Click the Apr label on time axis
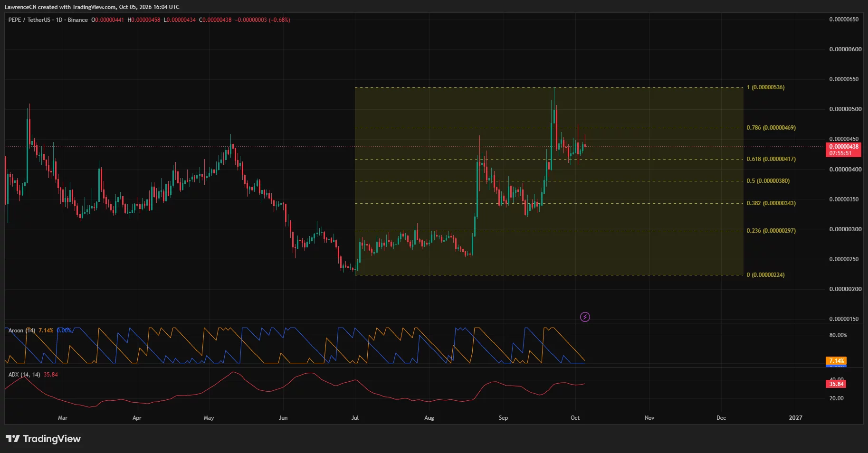Screen dimensions: 868x453 click(137, 418)
